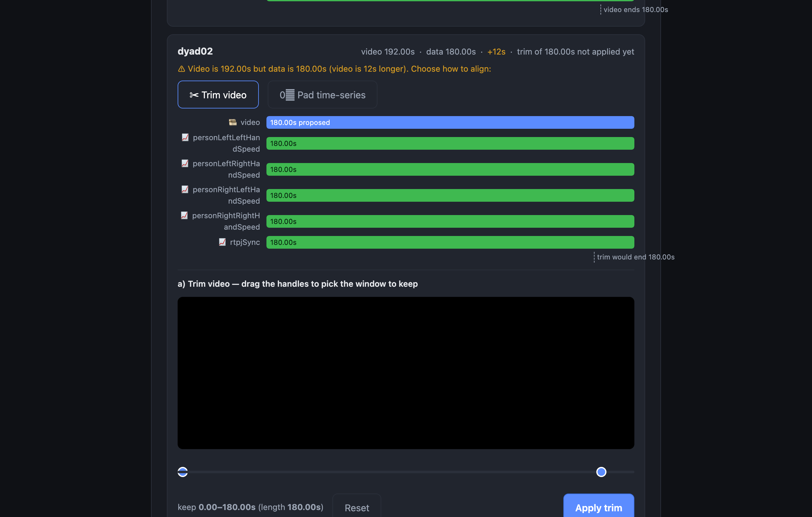Click the dyad02 heading
Screen dimensions: 812x517
pos(195,51)
